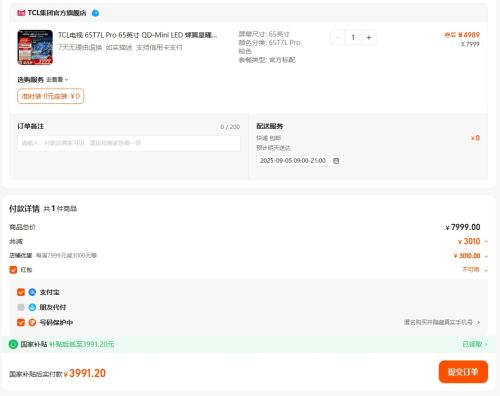Toggle the 朋友代付 checkbox
Image resolution: width=500 pixels, height=396 pixels.
coord(21,307)
